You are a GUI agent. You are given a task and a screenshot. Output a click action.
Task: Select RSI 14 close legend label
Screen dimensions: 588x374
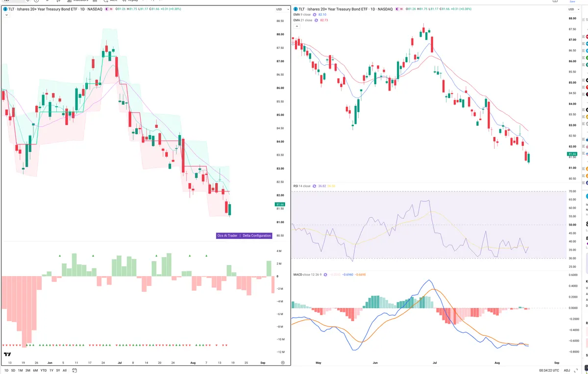point(302,186)
